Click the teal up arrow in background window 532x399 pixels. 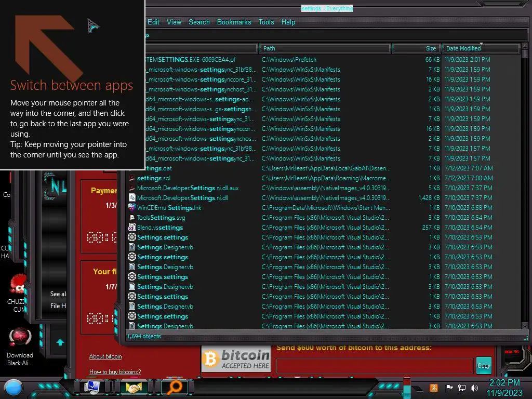click(x=60, y=342)
